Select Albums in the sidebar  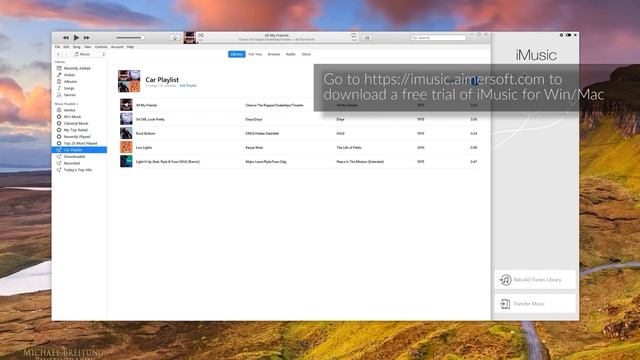70,82
